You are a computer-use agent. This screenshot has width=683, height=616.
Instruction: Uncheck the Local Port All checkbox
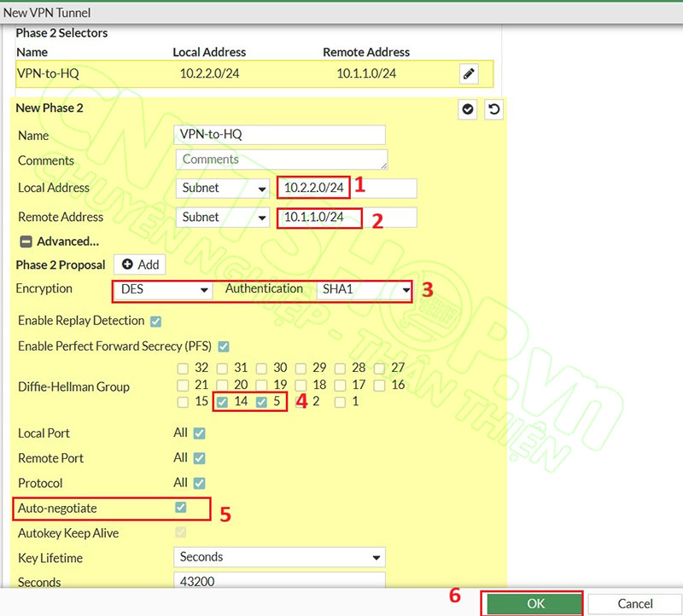click(199, 433)
